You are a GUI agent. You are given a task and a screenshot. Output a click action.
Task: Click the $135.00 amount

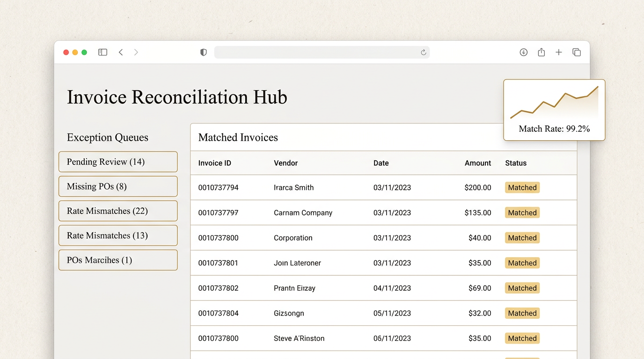(x=478, y=213)
